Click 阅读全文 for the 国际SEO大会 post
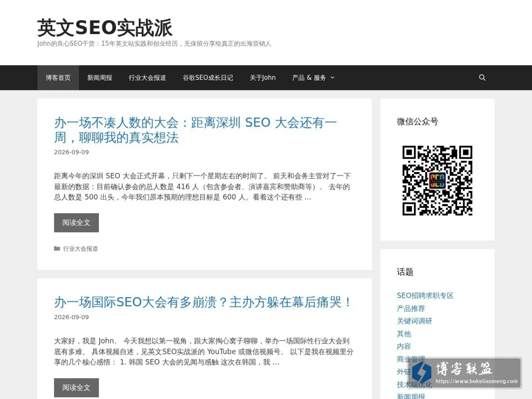532x399 pixels. pyautogui.click(x=76, y=387)
